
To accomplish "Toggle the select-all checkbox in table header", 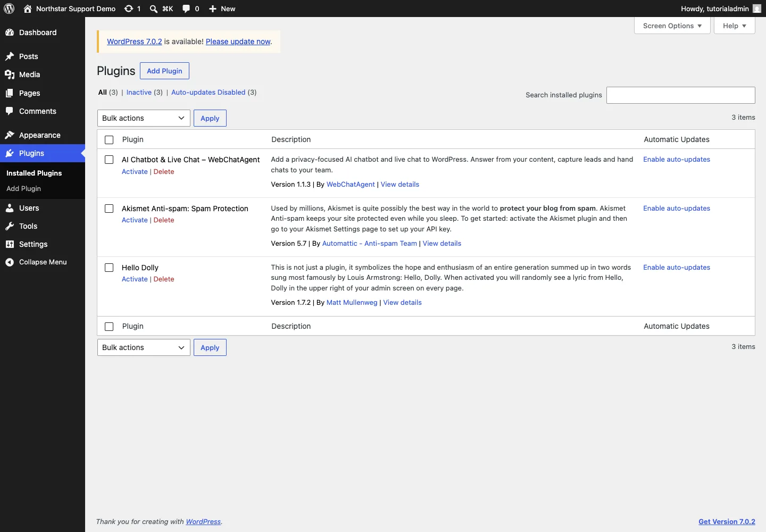I will tap(109, 140).
